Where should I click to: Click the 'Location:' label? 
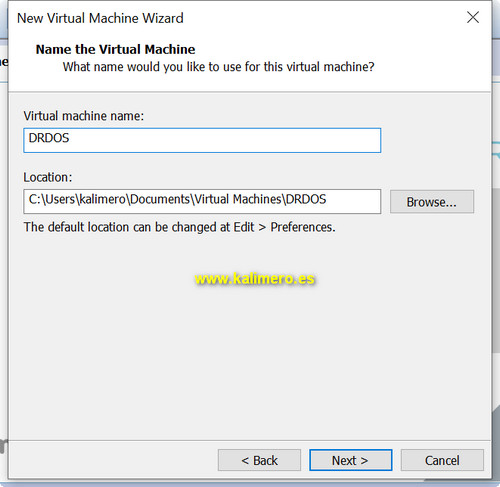click(48, 177)
